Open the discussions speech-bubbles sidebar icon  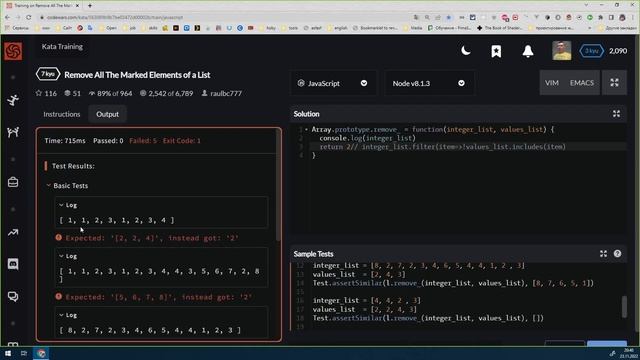point(13,296)
